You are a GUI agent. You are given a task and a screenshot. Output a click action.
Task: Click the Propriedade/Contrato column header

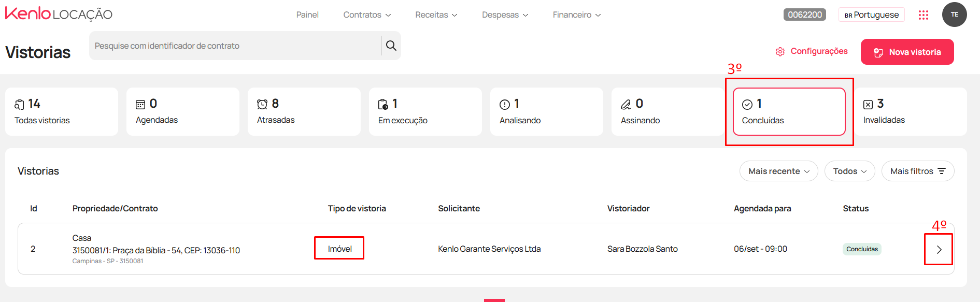tap(115, 208)
